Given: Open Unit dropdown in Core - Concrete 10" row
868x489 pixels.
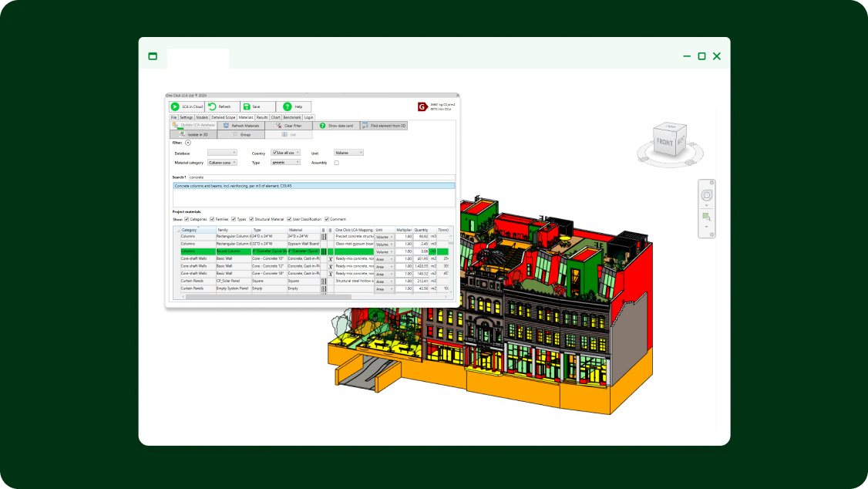Looking at the screenshot, I should click(385, 259).
